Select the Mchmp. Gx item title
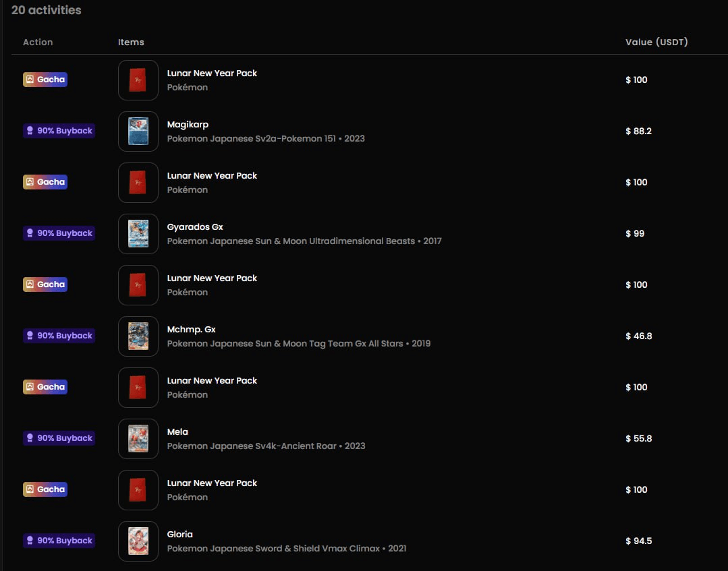 coord(192,330)
